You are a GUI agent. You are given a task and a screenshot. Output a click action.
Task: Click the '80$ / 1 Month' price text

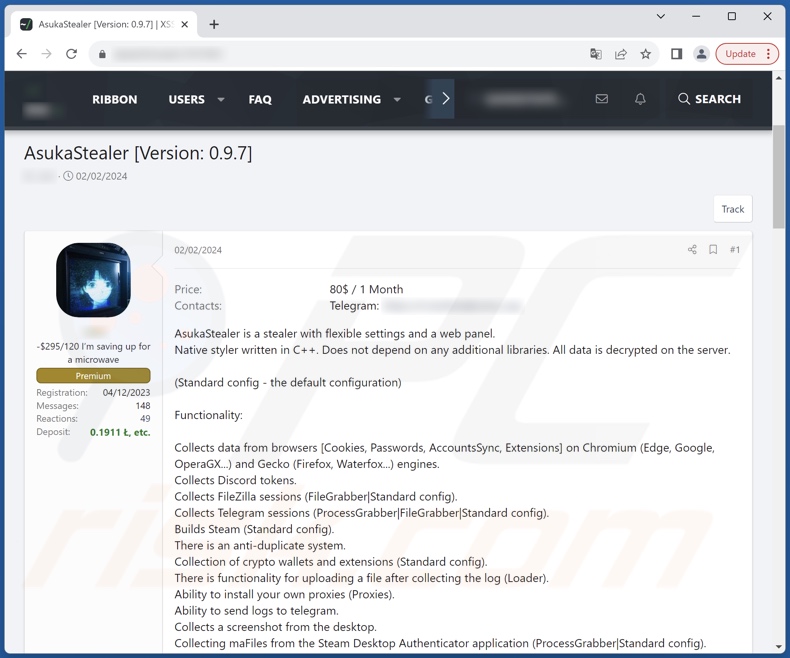366,289
